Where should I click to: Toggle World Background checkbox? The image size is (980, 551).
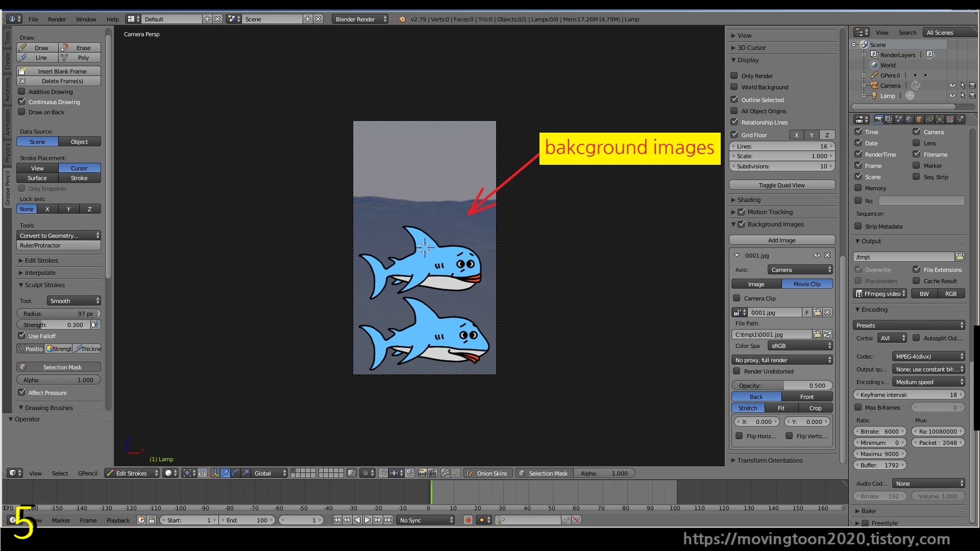pos(734,87)
